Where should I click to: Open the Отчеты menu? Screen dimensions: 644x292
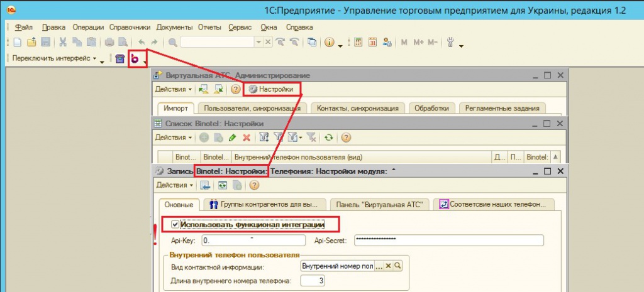click(x=209, y=28)
